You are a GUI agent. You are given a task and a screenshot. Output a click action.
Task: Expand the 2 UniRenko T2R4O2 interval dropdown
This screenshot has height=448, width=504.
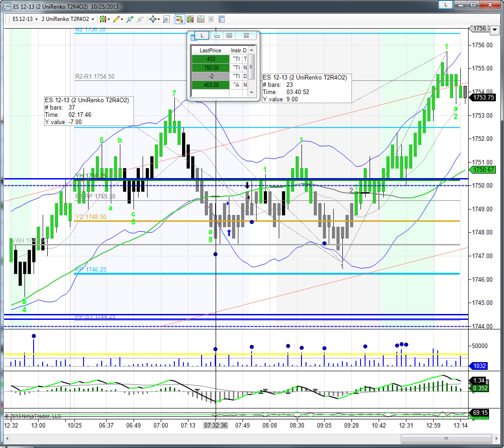pyautogui.click(x=93, y=19)
